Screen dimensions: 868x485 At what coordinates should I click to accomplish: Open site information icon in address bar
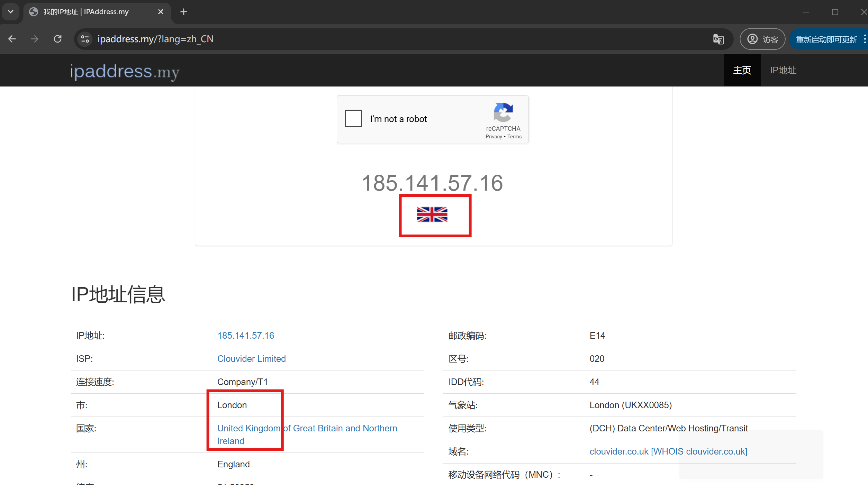click(x=85, y=39)
